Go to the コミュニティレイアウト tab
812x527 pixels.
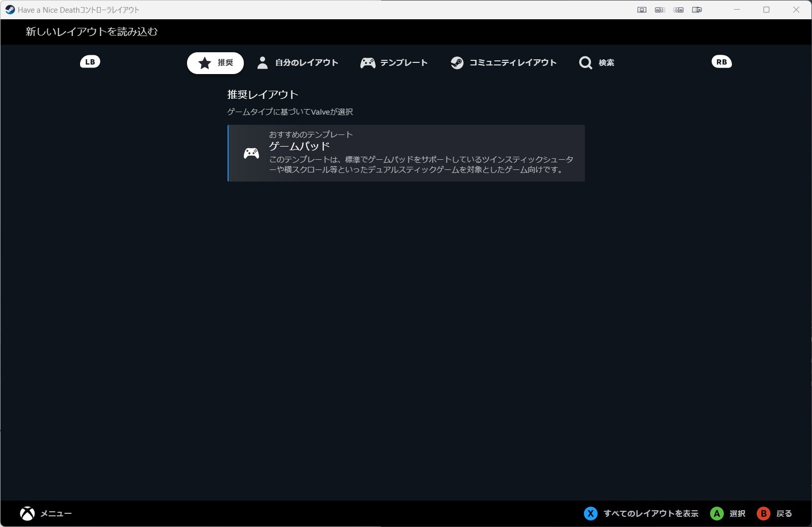(503, 63)
